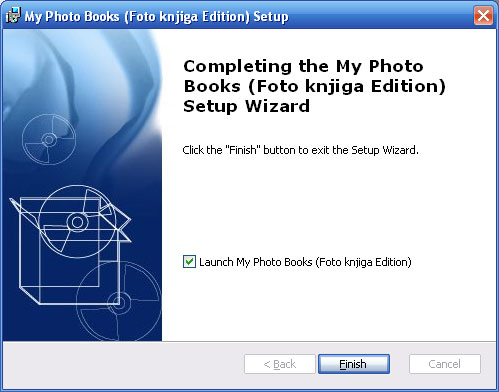Click the green checkmark in the checkbox
This screenshot has height=392, width=499.
[189, 262]
